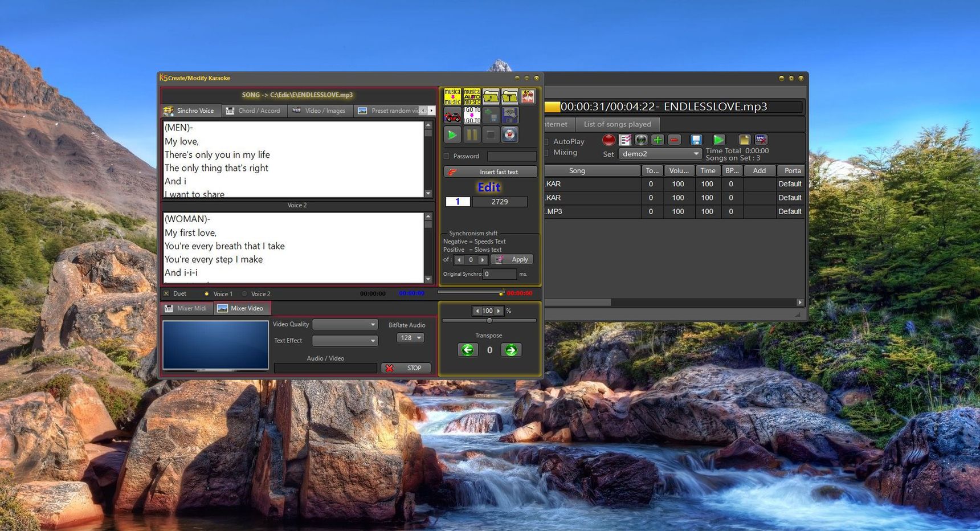Screen dimensions: 980x531
Task: Click the dark round globe icon in playlist toolbar
Action: pos(641,140)
